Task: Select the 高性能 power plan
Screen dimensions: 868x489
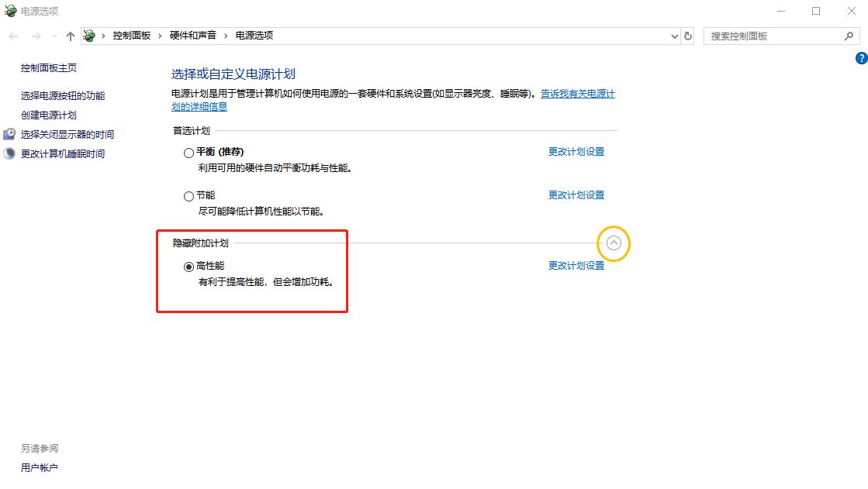Action: point(188,267)
